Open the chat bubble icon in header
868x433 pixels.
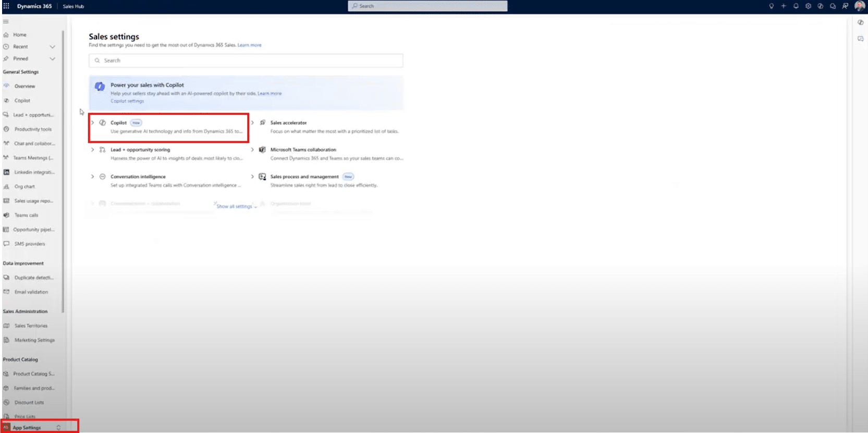pyautogui.click(x=833, y=6)
